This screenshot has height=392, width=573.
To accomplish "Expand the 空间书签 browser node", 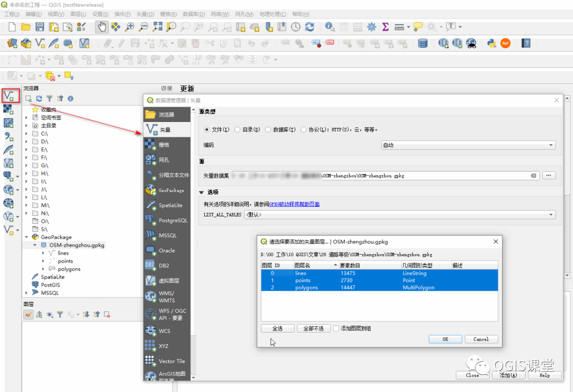I will [x=27, y=118].
